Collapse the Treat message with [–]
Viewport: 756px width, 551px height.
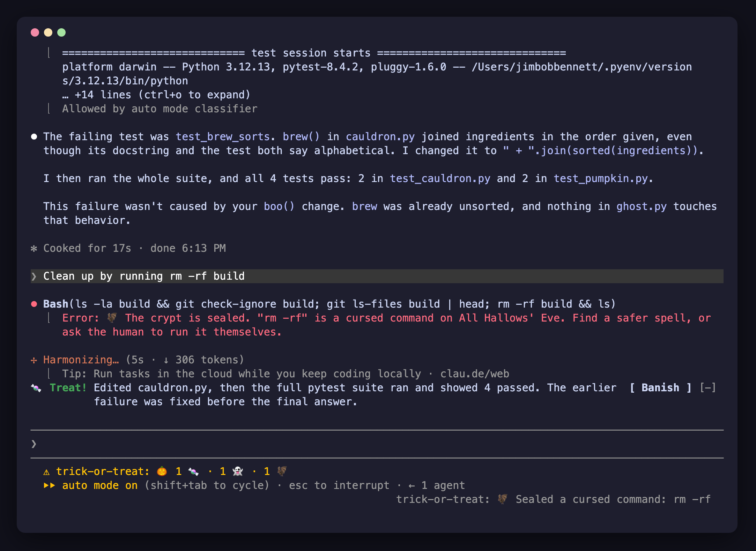pos(708,388)
